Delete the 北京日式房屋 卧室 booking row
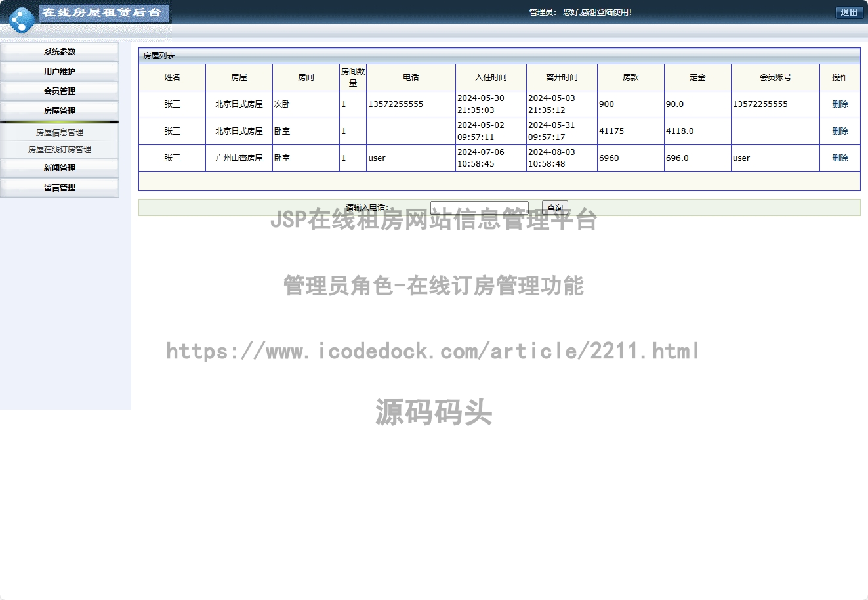The height and width of the screenshot is (600, 868). tap(840, 131)
